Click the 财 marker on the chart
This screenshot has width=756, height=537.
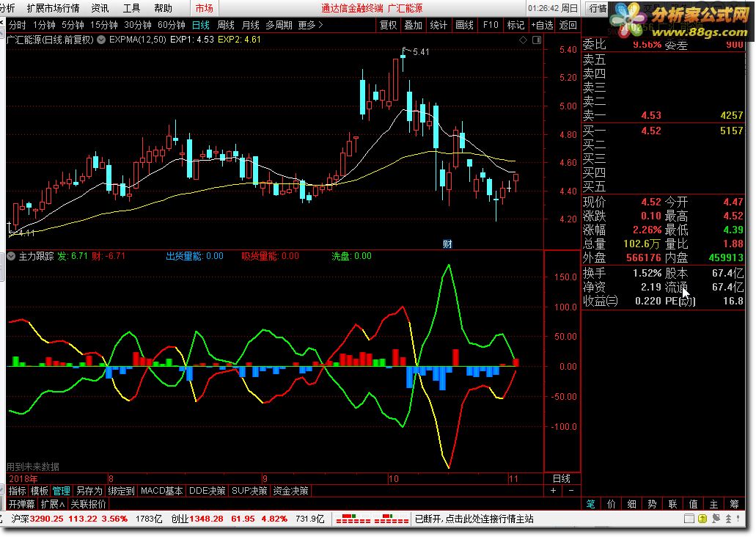pyautogui.click(x=447, y=244)
